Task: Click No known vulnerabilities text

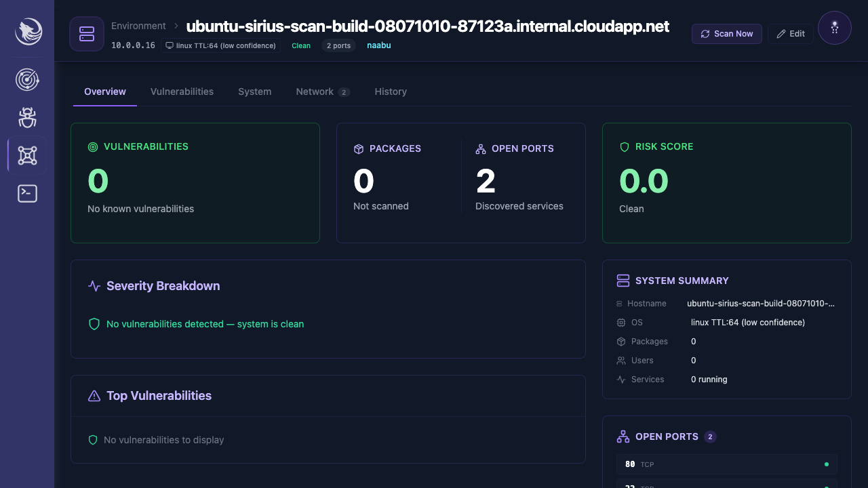Action: click(x=141, y=209)
